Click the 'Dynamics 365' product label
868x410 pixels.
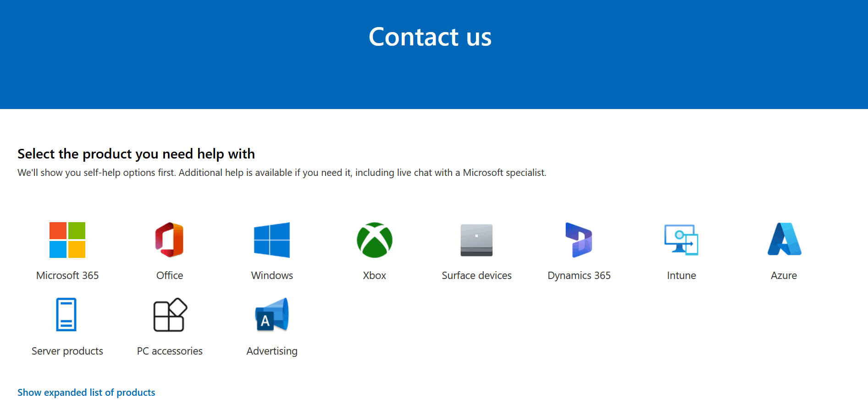(579, 276)
